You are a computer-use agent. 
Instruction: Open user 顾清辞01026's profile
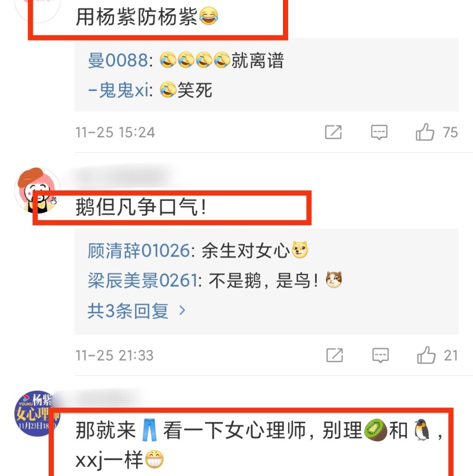pos(139,251)
